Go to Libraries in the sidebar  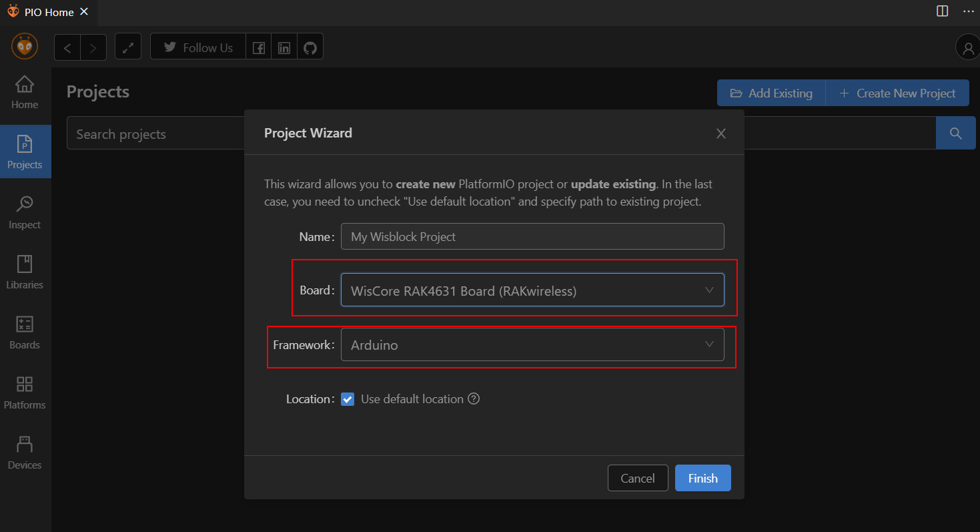pos(25,272)
